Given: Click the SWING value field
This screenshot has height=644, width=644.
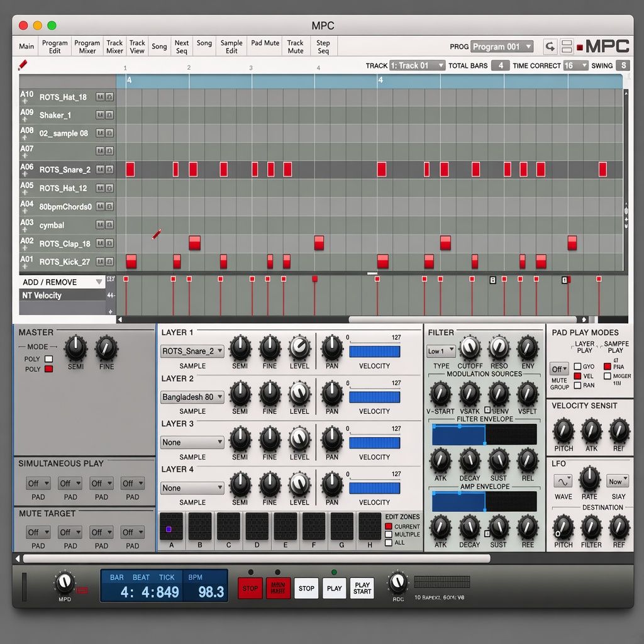Looking at the screenshot, I should (x=623, y=65).
